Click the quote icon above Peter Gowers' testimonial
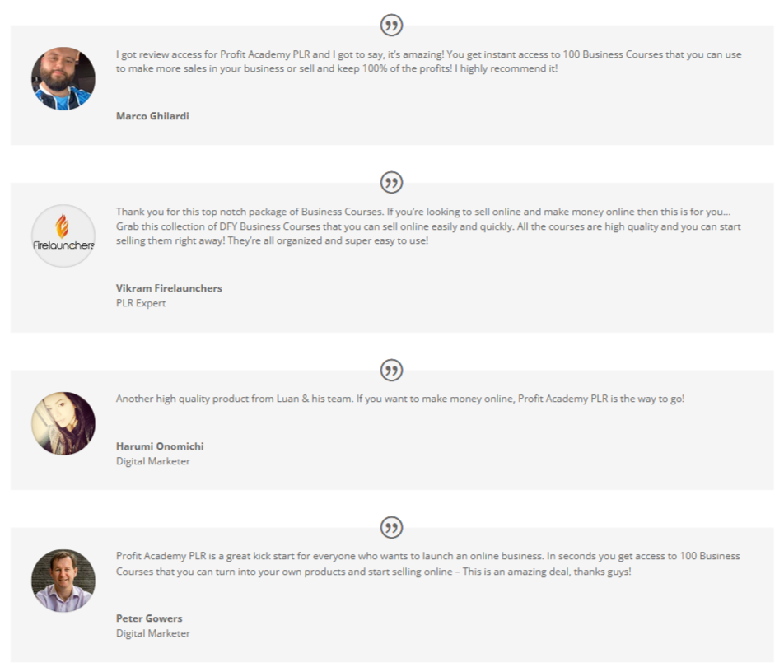Image resolution: width=784 pixels, height=672 pixels. [x=392, y=527]
